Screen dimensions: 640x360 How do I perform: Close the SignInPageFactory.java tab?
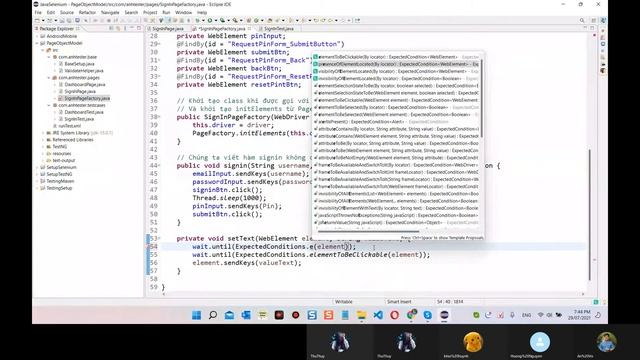(249, 29)
